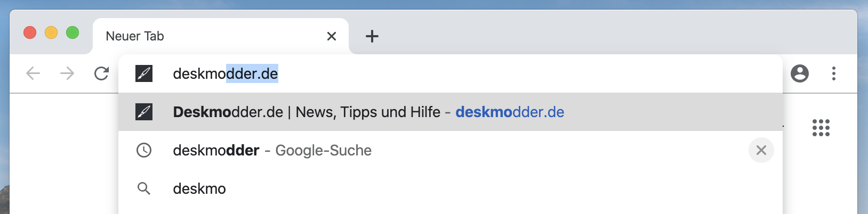Close the Neuer Tab tab
Viewport: 868px width, 214px height.
pyautogui.click(x=332, y=36)
